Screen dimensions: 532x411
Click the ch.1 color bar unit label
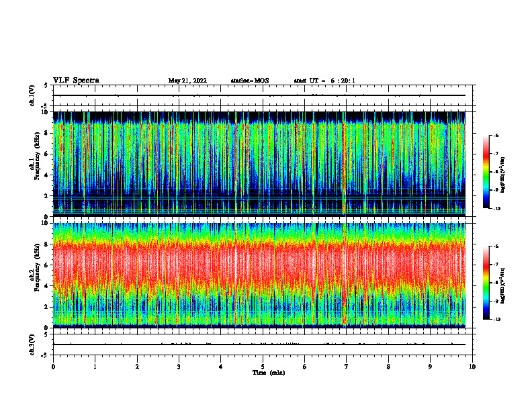(503, 175)
